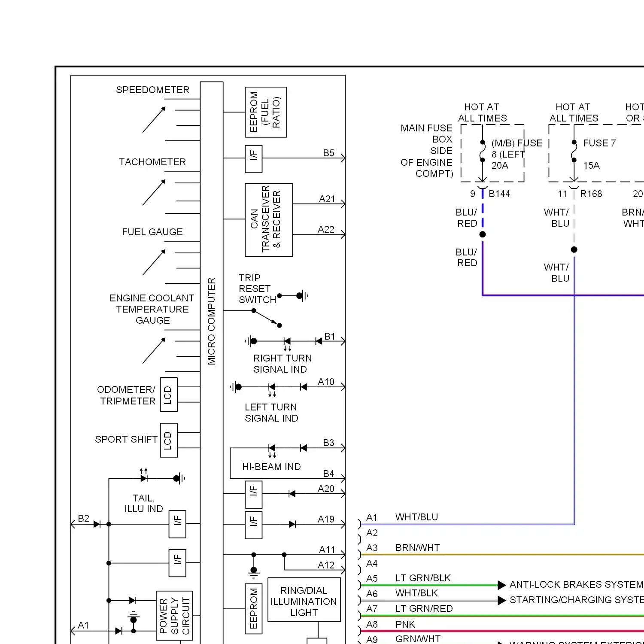Viewport: 644px width, 644px height.
Task: Select the MICRO COMPUTER vertical label
Action: (x=211, y=321)
